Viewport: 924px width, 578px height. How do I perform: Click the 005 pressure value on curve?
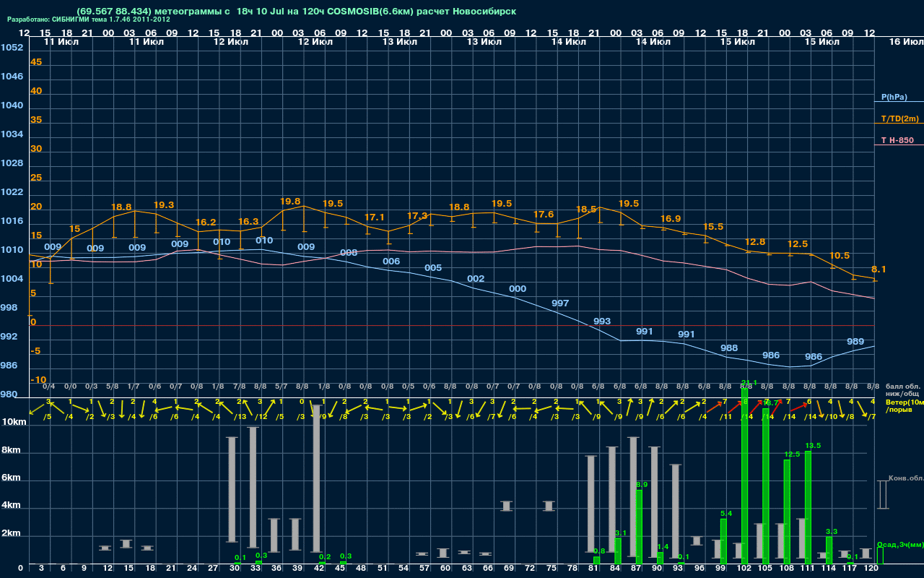click(433, 268)
